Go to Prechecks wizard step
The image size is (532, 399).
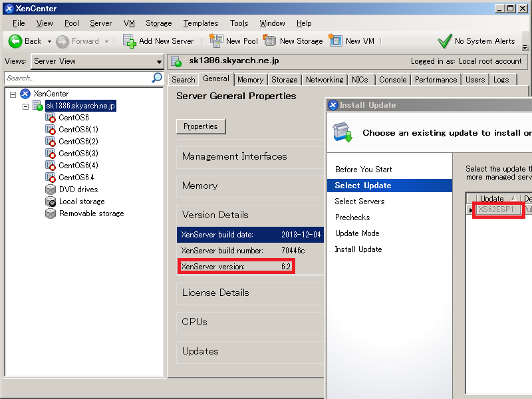point(352,217)
